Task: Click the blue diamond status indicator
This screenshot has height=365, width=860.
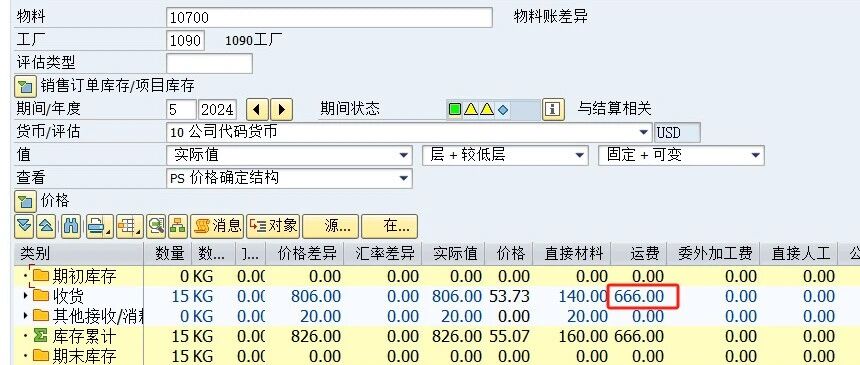Action: 502,110
